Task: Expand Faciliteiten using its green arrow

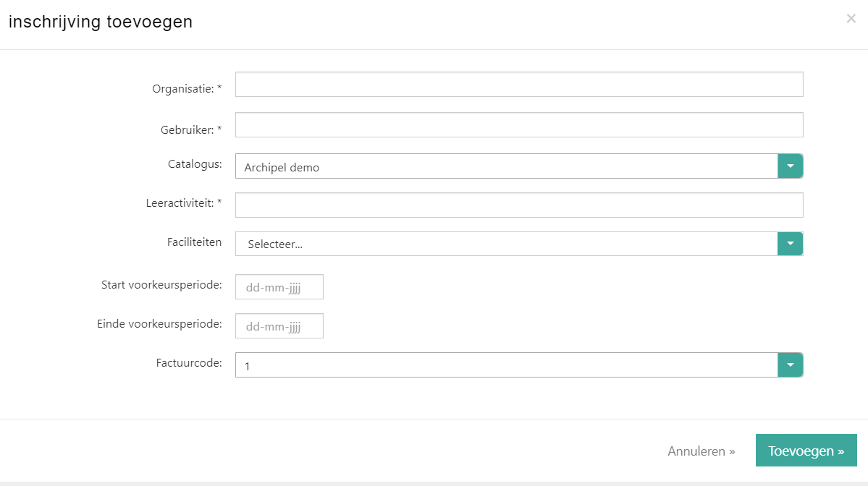Action: coord(790,244)
